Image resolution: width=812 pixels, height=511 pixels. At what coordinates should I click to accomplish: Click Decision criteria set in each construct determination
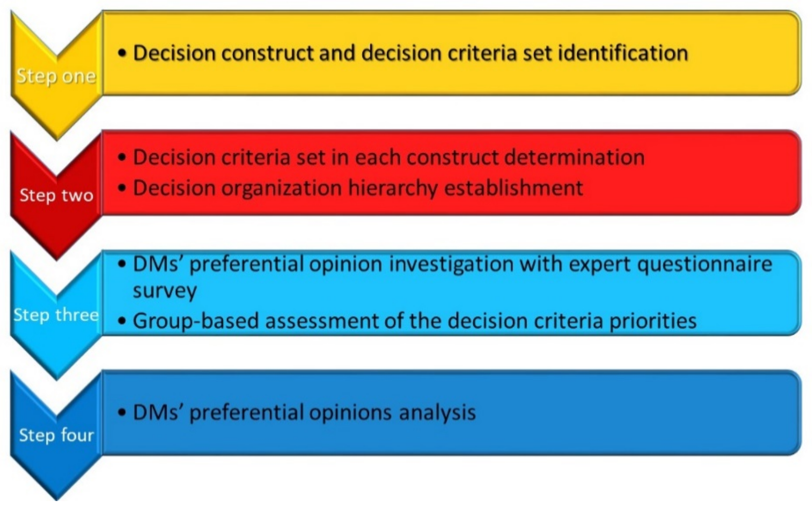coord(388,157)
